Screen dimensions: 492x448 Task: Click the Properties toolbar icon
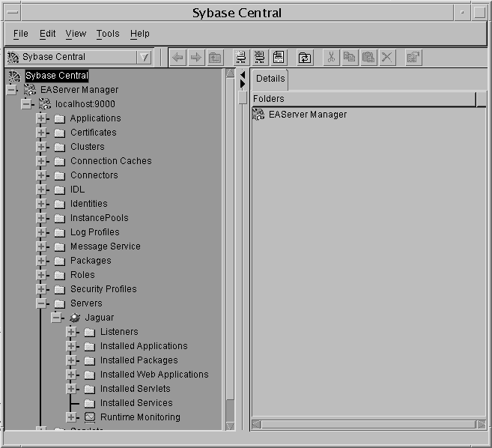[413, 58]
